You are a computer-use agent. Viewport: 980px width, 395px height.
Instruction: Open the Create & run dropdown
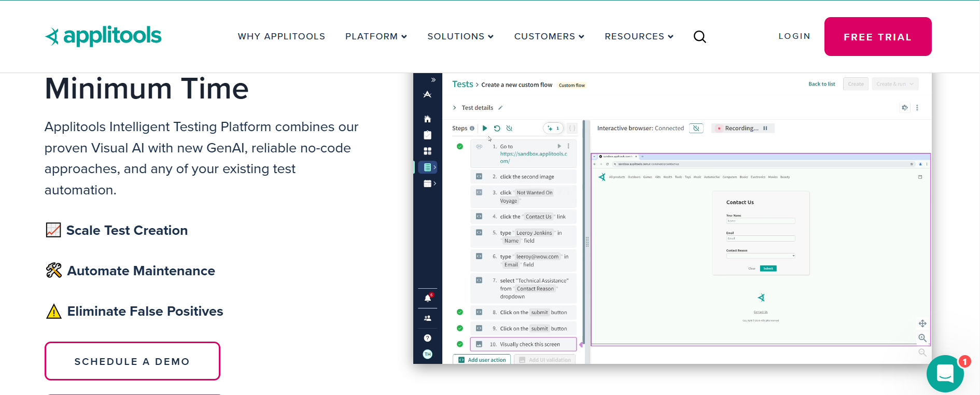click(x=895, y=84)
